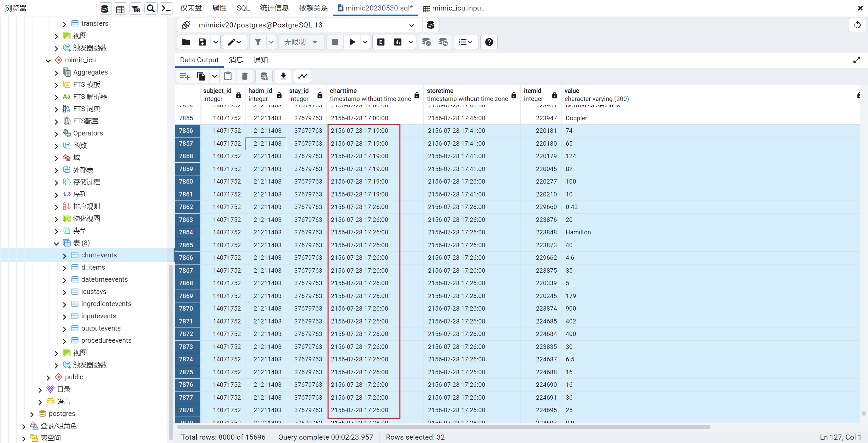This screenshot has height=443, width=868.
Task: Click the Execute query play button
Action: tap(352, 42)
